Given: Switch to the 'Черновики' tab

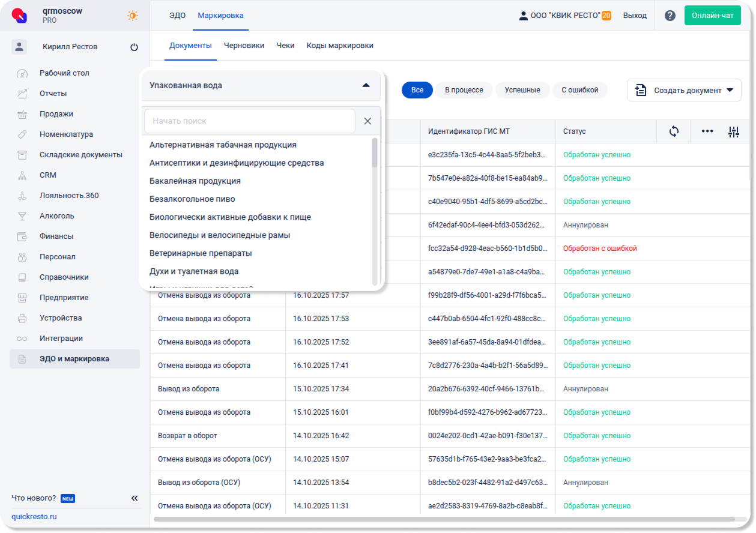Looking at the screenshot, I should 244,46.
